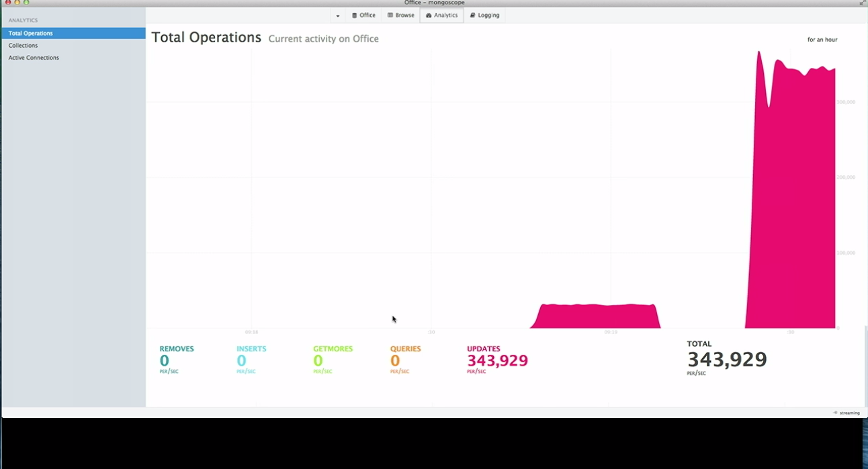Viewport: 868px width, 469px height.
Task: Open the Browse tab
Action: tap(401, 15)
